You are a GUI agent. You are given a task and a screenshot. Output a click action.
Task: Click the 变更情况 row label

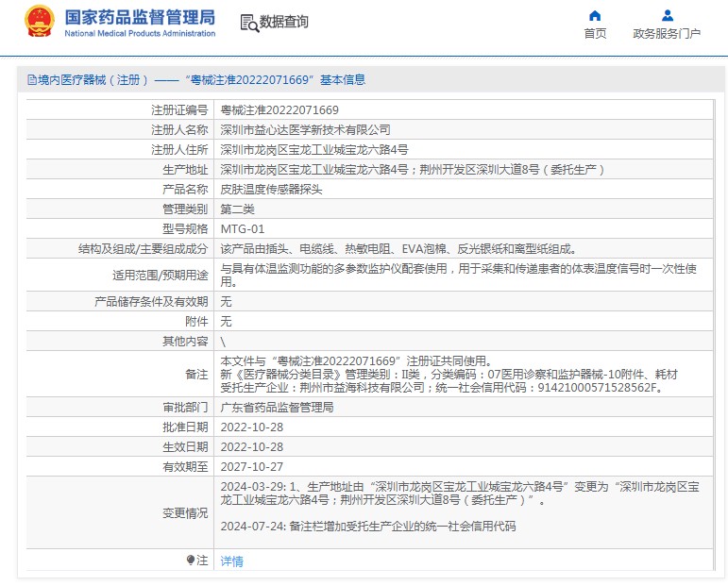pyautogui.click(x=184, y=513)
